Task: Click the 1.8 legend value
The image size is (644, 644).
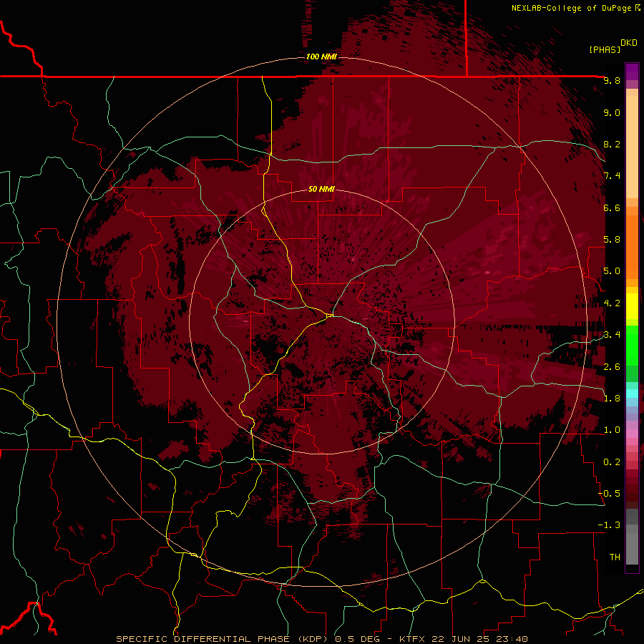Action: (x=612, y=399)
